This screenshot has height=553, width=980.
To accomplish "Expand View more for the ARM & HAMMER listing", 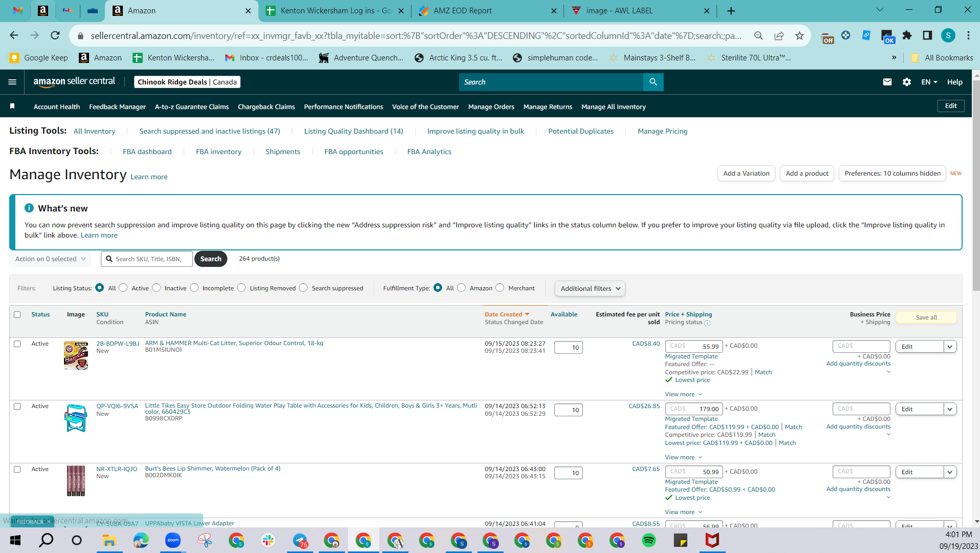I will coord(684,394).
